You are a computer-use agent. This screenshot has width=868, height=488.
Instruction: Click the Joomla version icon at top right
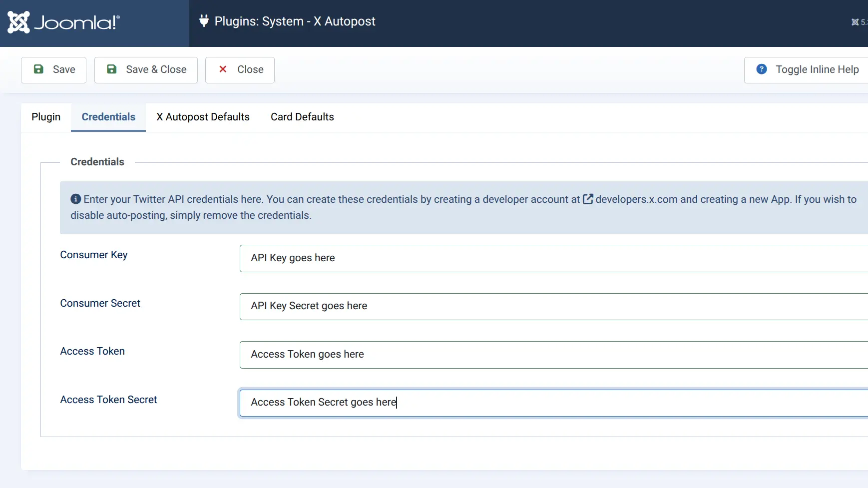click(x=855, y=22)
